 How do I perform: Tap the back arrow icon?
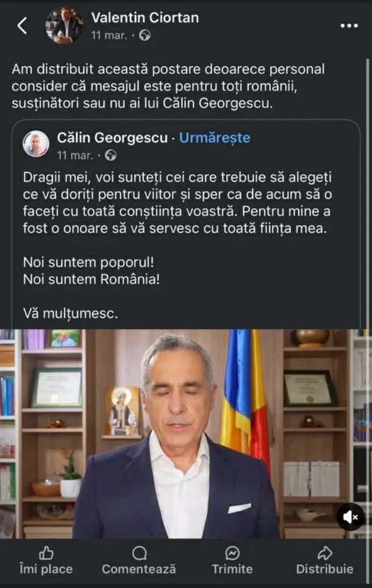pos(22,26)
